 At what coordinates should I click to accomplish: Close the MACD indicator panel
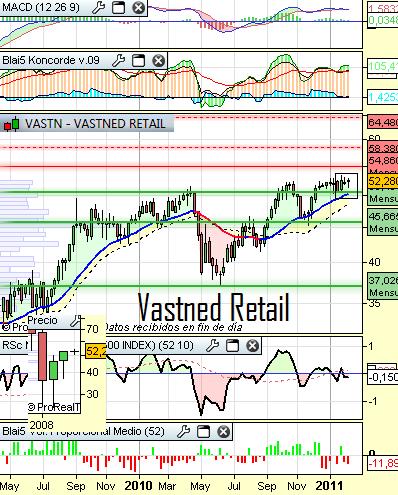tap(138, 7)
